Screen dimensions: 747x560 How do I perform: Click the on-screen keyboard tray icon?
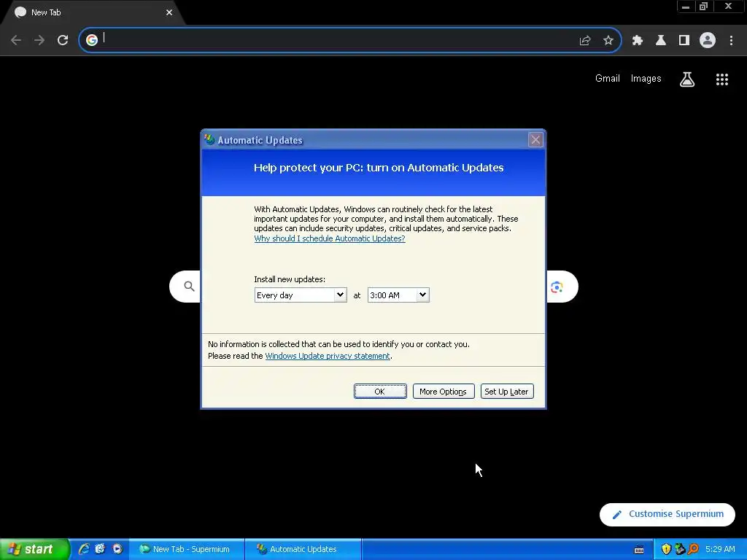pos(639,550)
